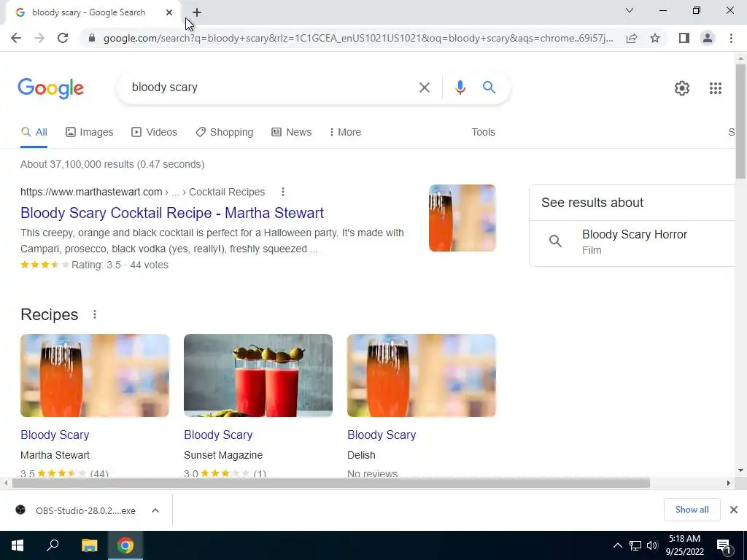Open Chrome profile avatar menu
Viewport: 747px width, 560px height.
tap(708, 38)
